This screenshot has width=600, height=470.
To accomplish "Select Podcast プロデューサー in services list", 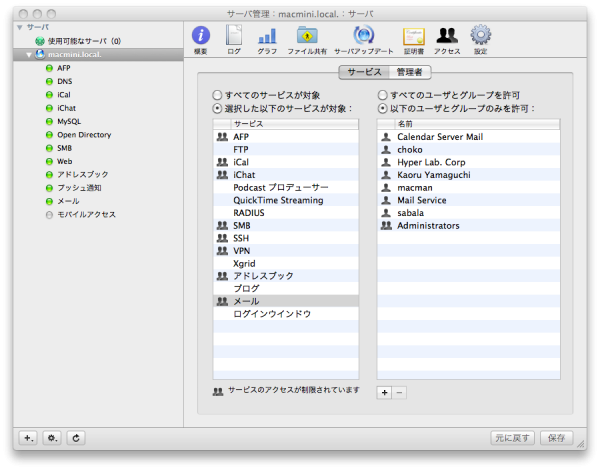I will [286, 188].
